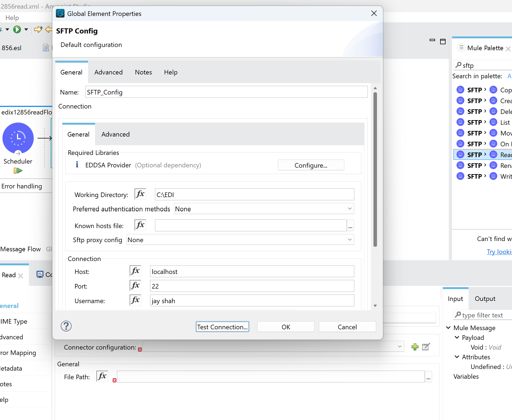The image size is (512, 420).
Task: Open the Sftp proxy config dropdown
Action: [x=349, y=240]
